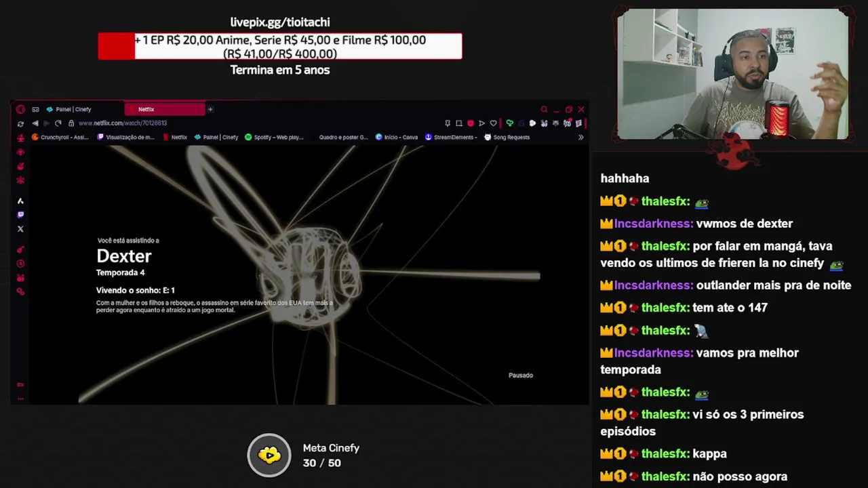
Task: Resume the paused Dexter video
Action: [x=309, y=274]
